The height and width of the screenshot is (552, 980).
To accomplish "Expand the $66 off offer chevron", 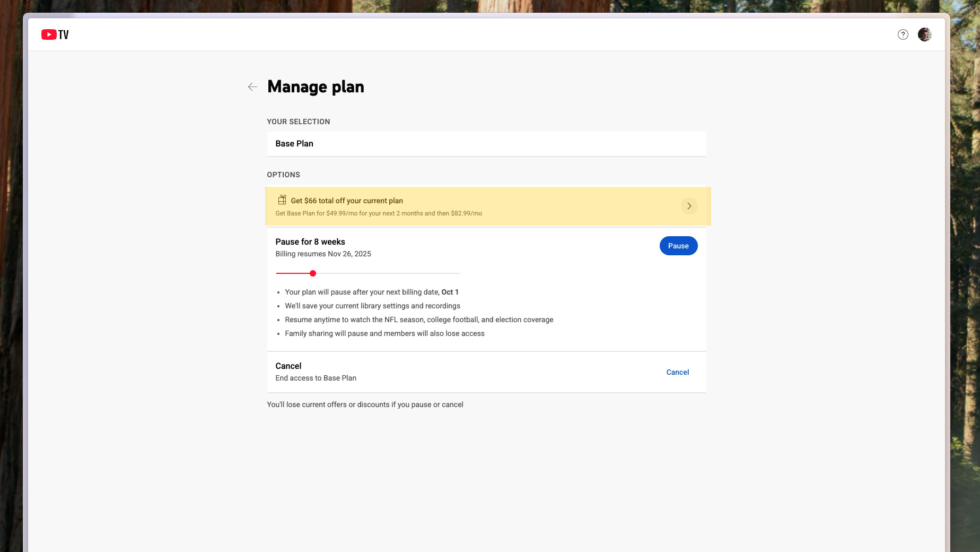I will (x=689, y=206).
